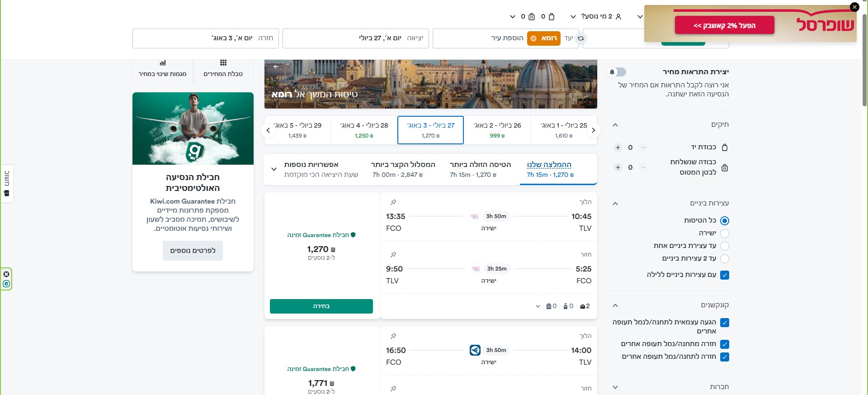Switch to ההמלצה שלנו sorting tab

tap(558, 170)
